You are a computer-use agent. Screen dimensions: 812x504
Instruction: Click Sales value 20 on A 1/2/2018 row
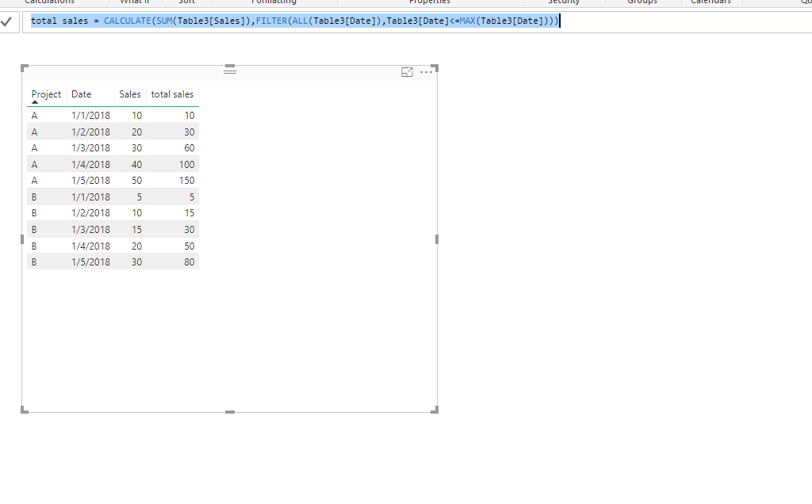click(x=136, y=132)
